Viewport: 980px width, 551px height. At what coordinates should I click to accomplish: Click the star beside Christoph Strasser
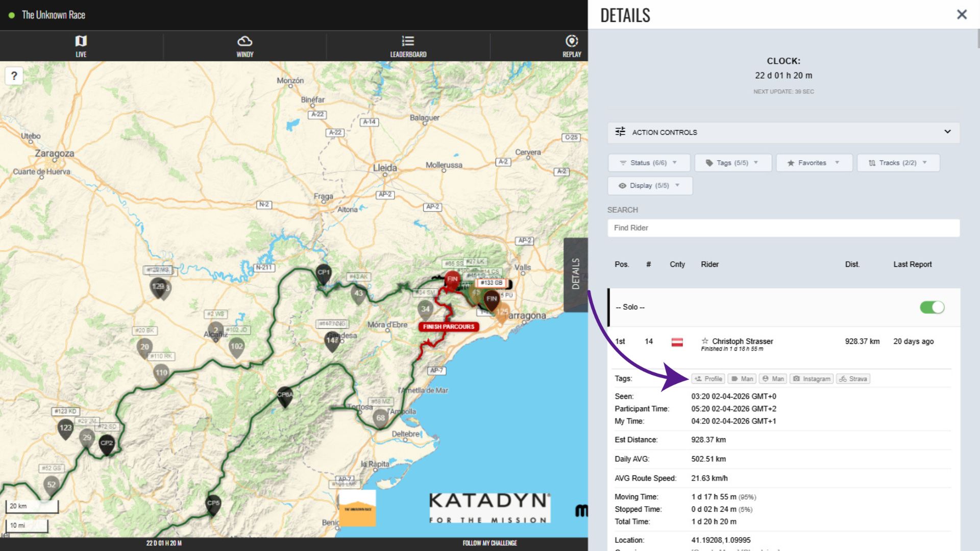coord(705,341)
